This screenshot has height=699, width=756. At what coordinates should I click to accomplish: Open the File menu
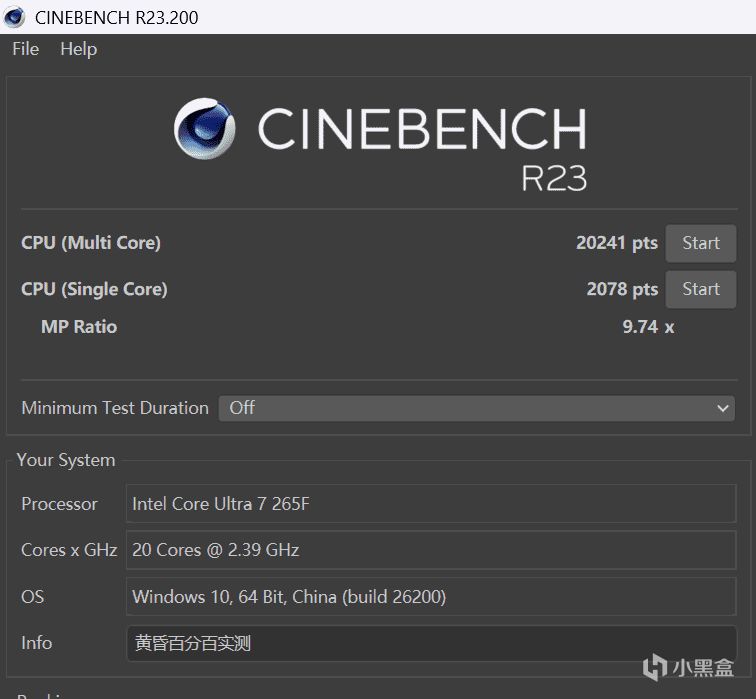(x=25, y=49)
